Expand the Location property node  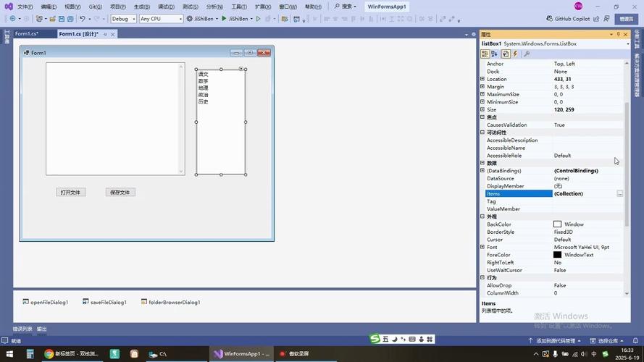point(482,79)
